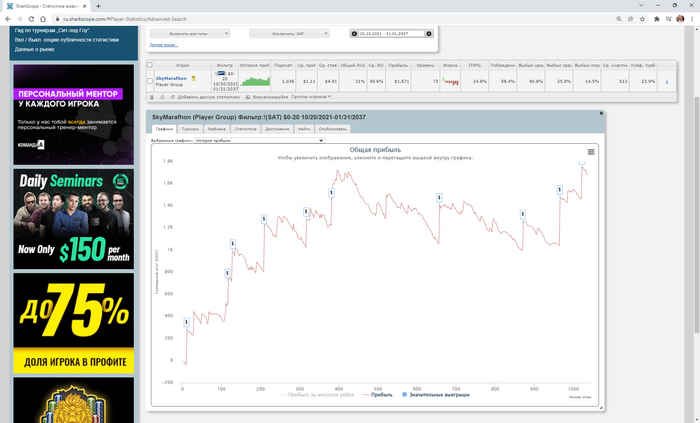Open the Chrome three-dot menu
700x423 pixels.
(692, 19)
